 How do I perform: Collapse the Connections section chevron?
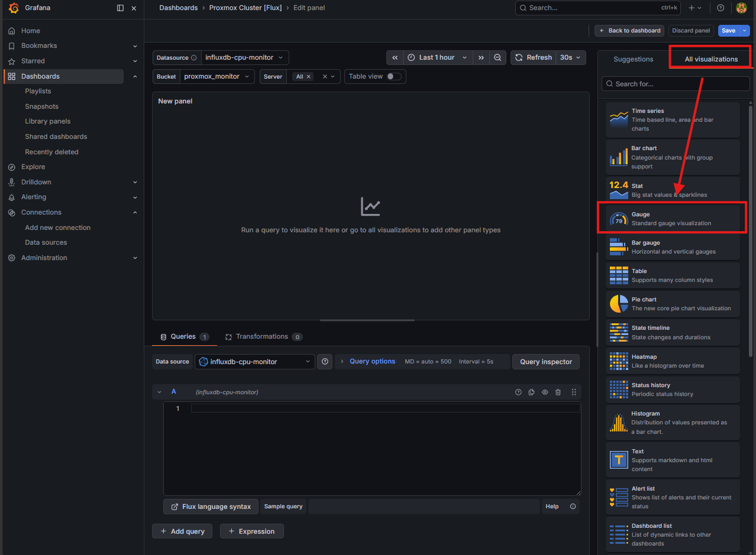pos(135,212)
